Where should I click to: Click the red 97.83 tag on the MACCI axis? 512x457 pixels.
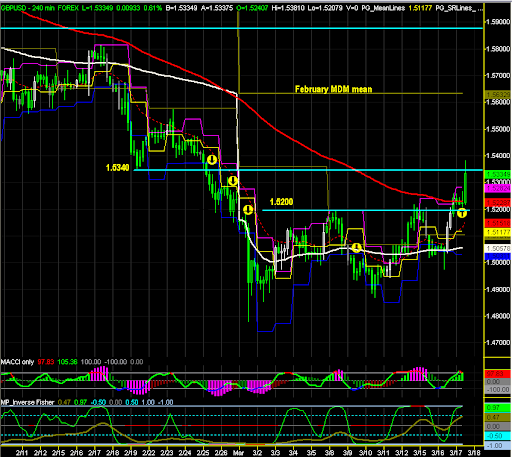(x=498, y=374)
